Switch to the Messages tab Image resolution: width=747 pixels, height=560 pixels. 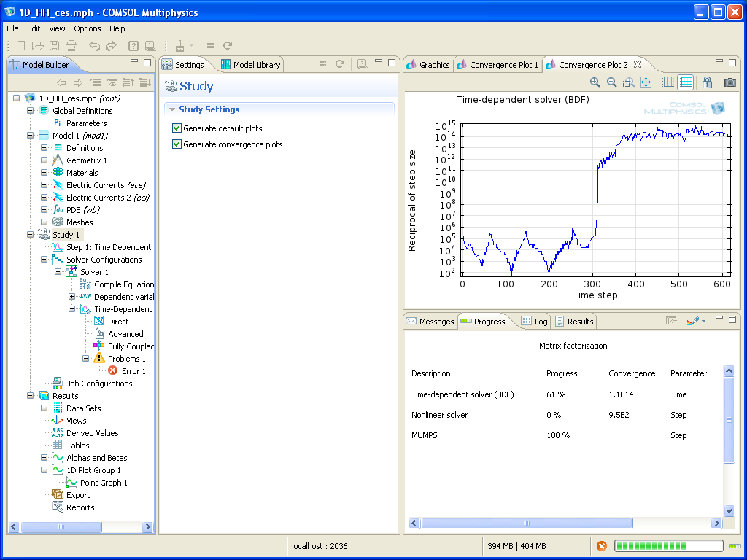[x=430, y=322]
